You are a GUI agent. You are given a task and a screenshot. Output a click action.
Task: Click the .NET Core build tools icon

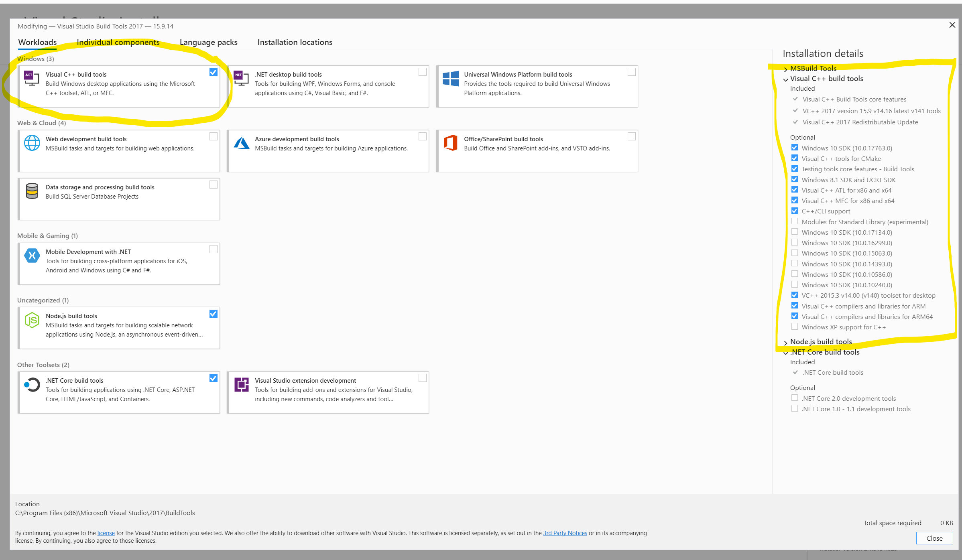coord(32,385)
